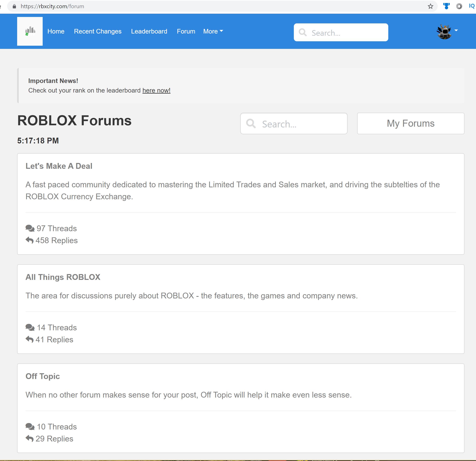Viewport: 476px width, 461px height.
Task: Open the Off Topic forum
Action: (x=42, y=376)
